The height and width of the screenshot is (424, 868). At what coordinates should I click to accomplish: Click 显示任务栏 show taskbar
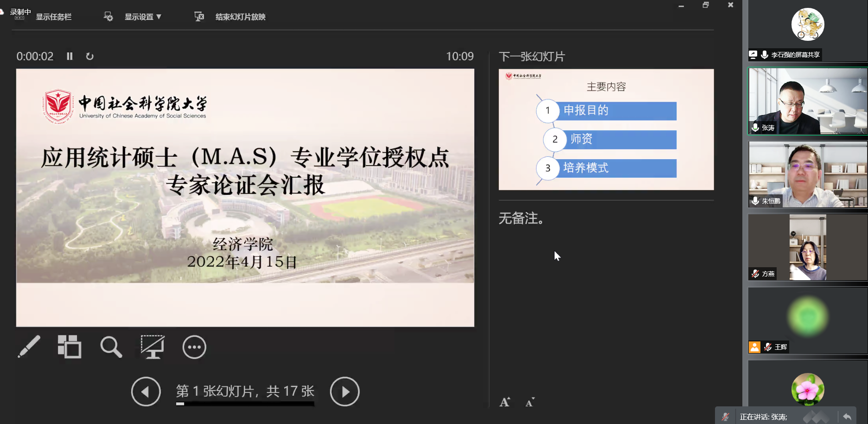pos(54,17)
